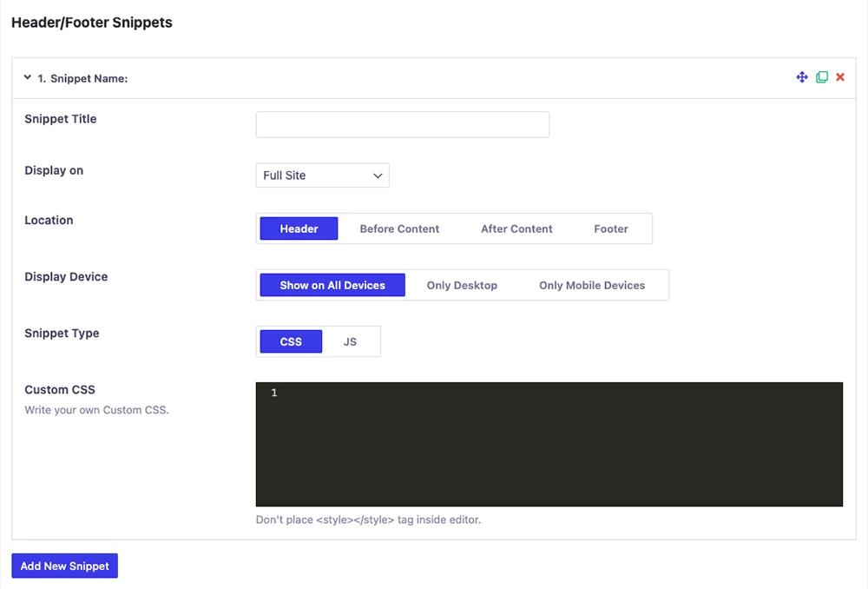This screenshot has width=868, height=589.
Task: Choose Only Mobile Devices option
Action: click(592, 285)
